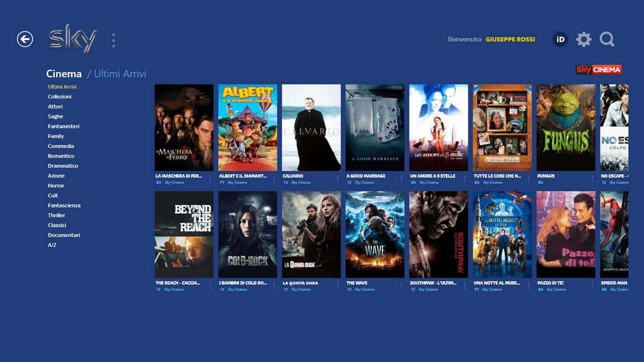
Task: Click the CALVARIO title text
Action: (x=293, y=176)
